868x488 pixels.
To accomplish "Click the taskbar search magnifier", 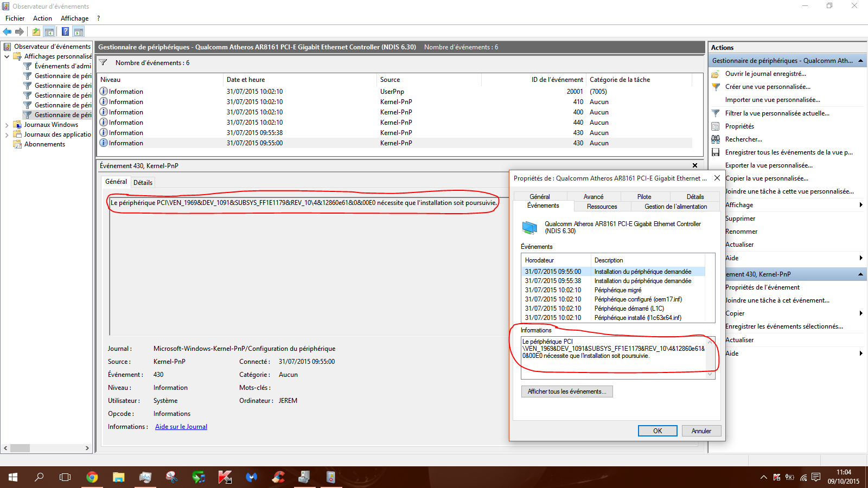I will tap(39, 477).
